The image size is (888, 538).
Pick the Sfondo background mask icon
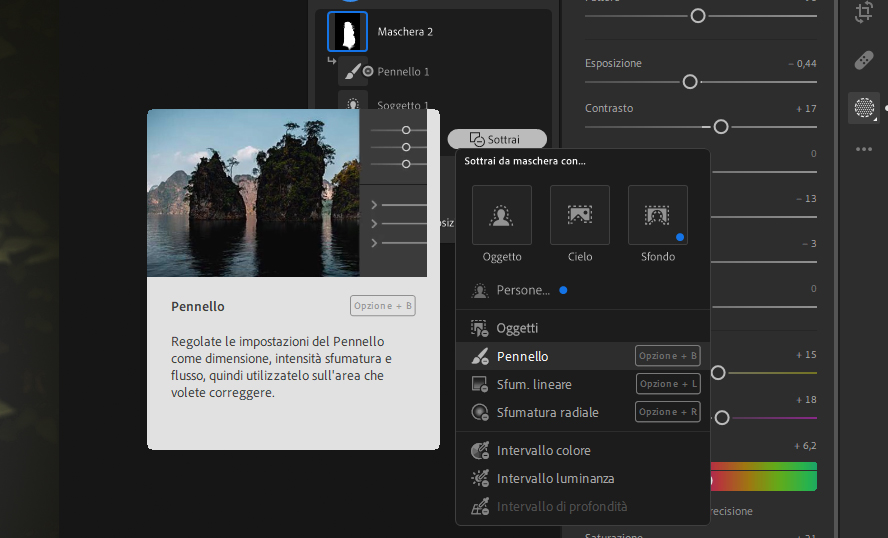point(657,215)
